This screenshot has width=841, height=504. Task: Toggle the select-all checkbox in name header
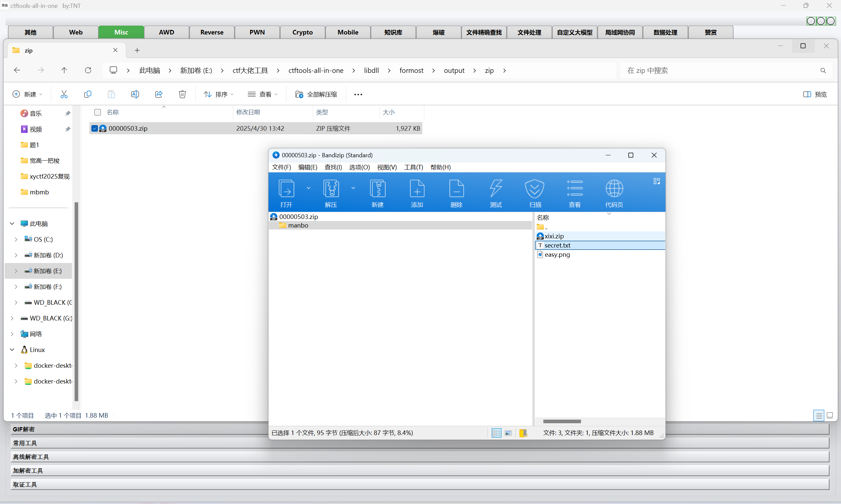click(x=98, y=112)
